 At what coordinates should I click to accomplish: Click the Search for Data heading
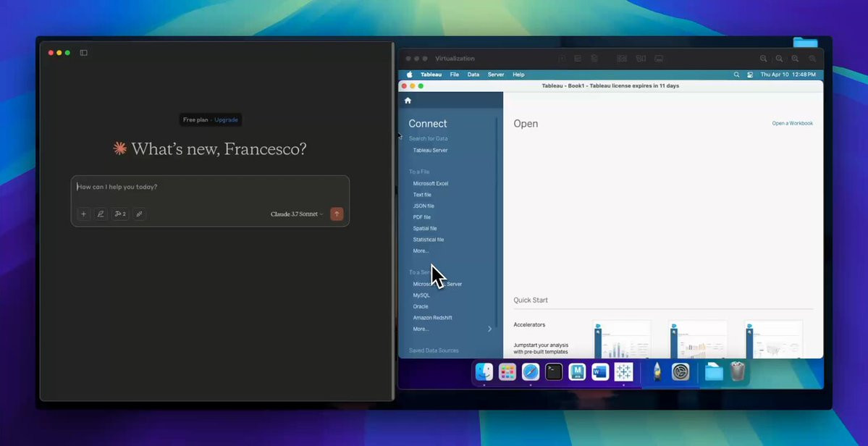click(x=428, y=139)
